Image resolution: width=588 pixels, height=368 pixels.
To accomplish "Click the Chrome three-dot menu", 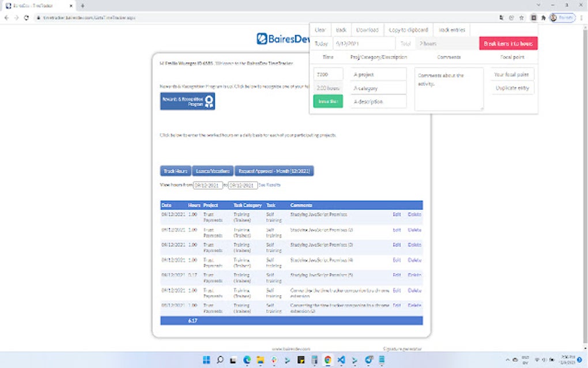I will [582, 17].
